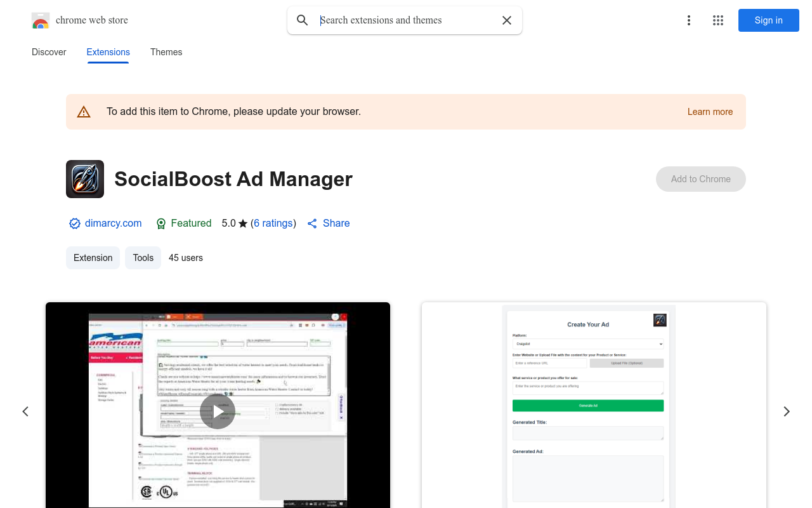Open the Google apps grid
Screen dimensions: 812x508
pyautogui.click(x=718, y=20)
